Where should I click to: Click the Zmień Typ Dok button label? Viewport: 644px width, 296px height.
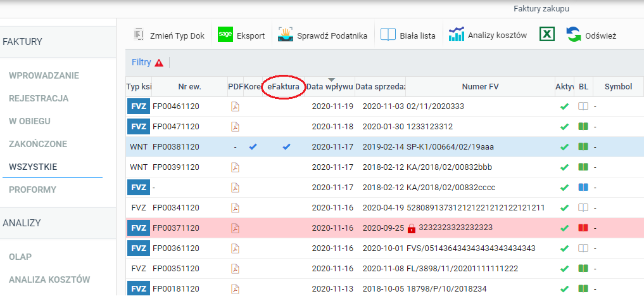[x=177, y=35]
